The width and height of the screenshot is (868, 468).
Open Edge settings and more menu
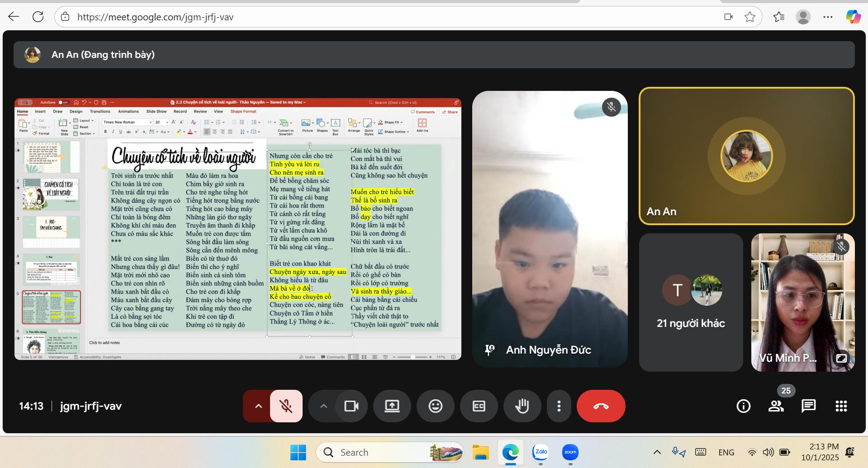pos(828,17)
